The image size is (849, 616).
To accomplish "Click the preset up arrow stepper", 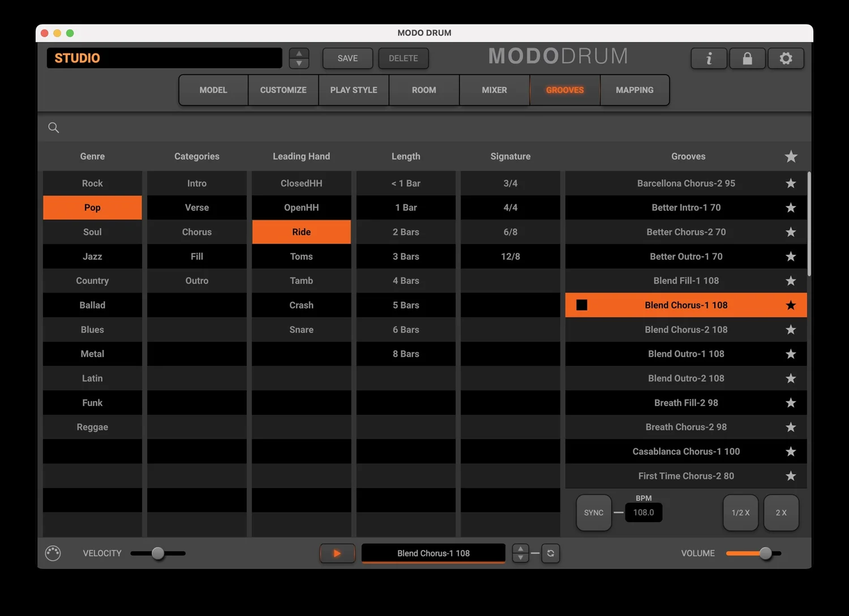I will tap(299, 52).
